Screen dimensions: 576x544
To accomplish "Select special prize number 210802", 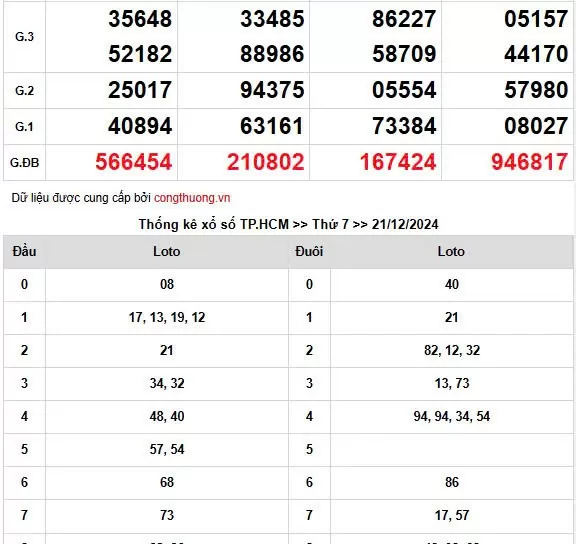I will click(266, 162).
